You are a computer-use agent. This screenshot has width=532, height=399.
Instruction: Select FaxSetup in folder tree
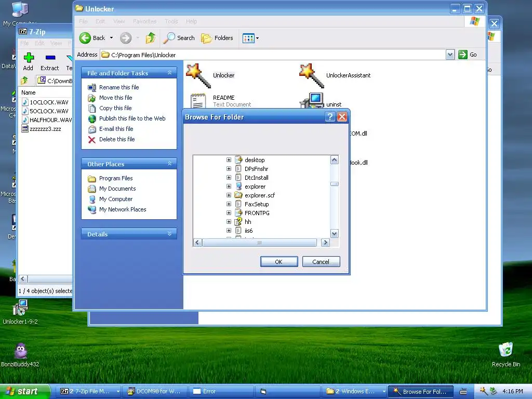257,204
